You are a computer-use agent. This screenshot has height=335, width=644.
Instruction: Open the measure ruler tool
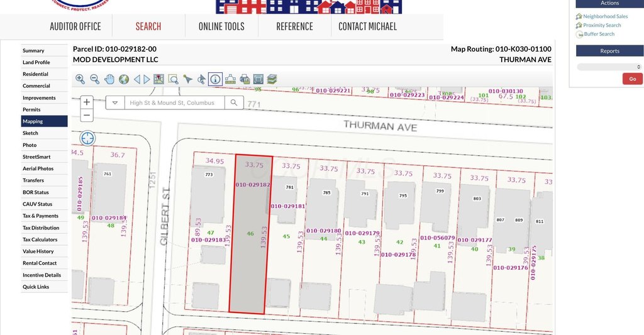(x=230, y=79)
